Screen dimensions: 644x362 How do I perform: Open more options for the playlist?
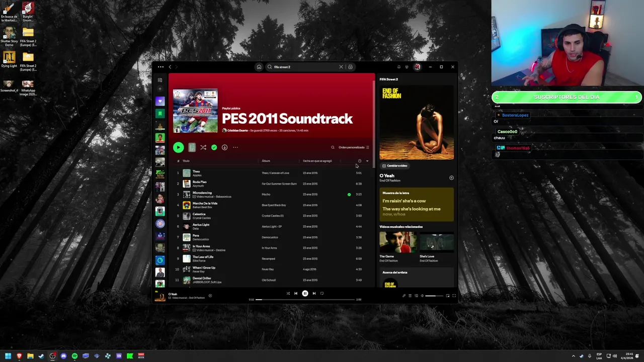click(x=235, y=147)
